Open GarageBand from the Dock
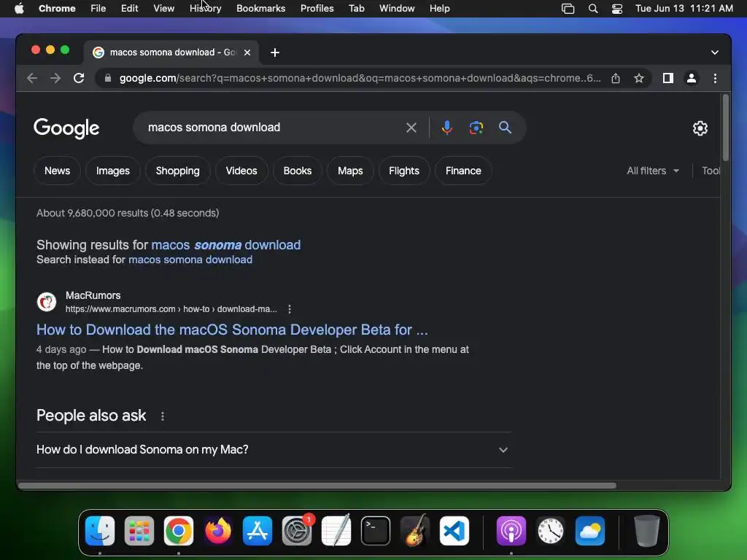This screenshot has width=747, height=560. (x=415, y=531)
